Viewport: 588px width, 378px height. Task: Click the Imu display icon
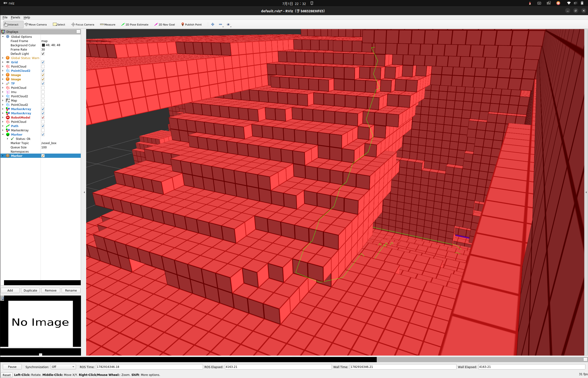[x=8, y=92]
